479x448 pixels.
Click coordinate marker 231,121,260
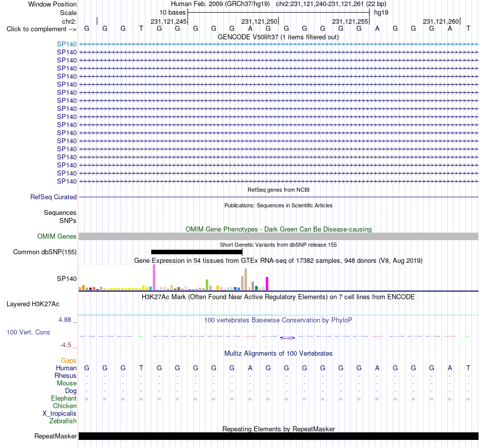tap(441, 21)
